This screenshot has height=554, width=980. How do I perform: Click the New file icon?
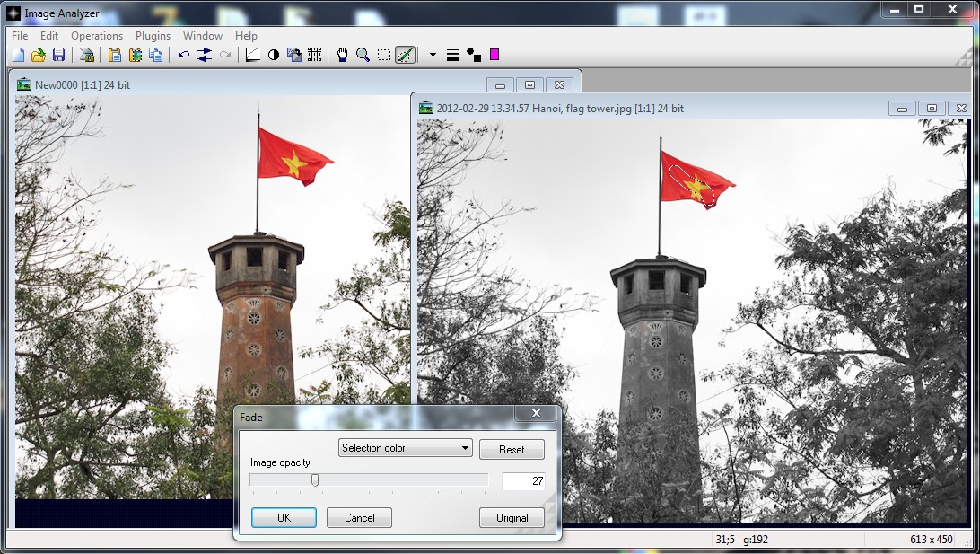click(x=18, y=55)
